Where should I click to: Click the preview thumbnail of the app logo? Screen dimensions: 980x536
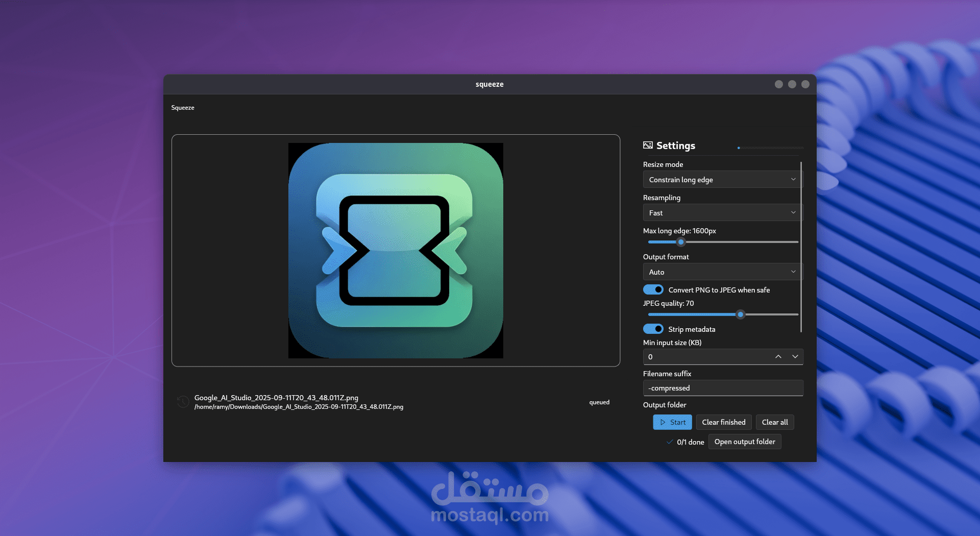pos(396,251)
